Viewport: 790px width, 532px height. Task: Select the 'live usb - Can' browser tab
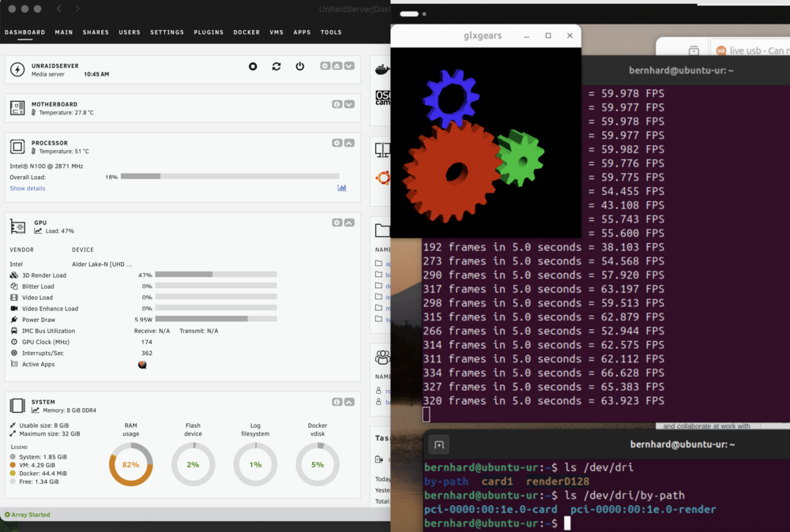point(750,51)
